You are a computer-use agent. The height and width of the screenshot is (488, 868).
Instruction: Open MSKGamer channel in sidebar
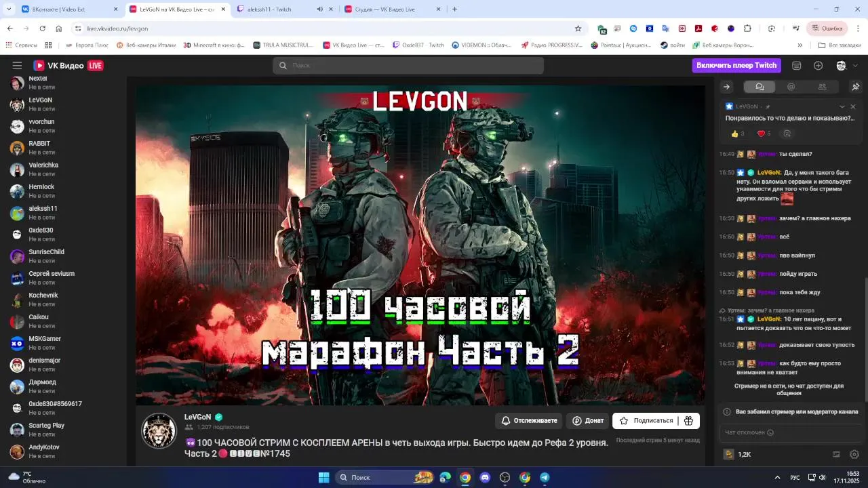pos(63,343)
